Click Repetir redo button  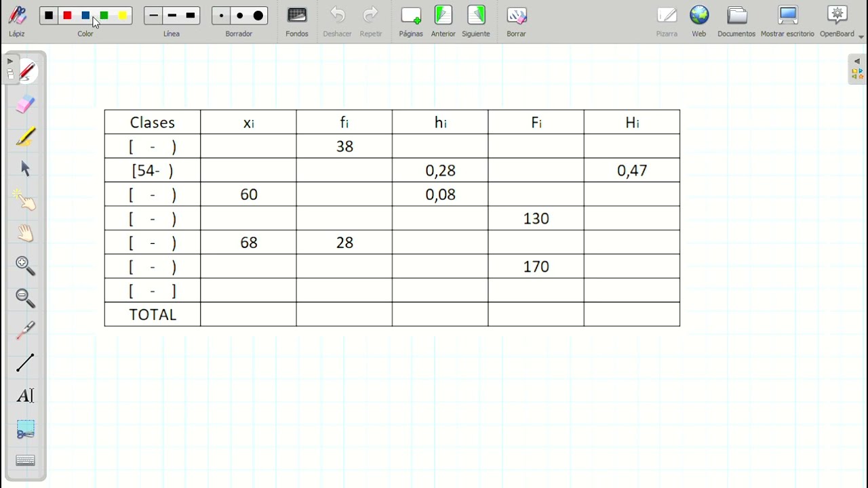click(x=371, y=21)
